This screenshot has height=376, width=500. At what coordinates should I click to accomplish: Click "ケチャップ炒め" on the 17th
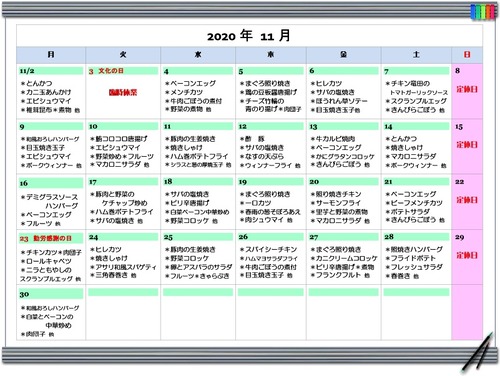(125, 203)
